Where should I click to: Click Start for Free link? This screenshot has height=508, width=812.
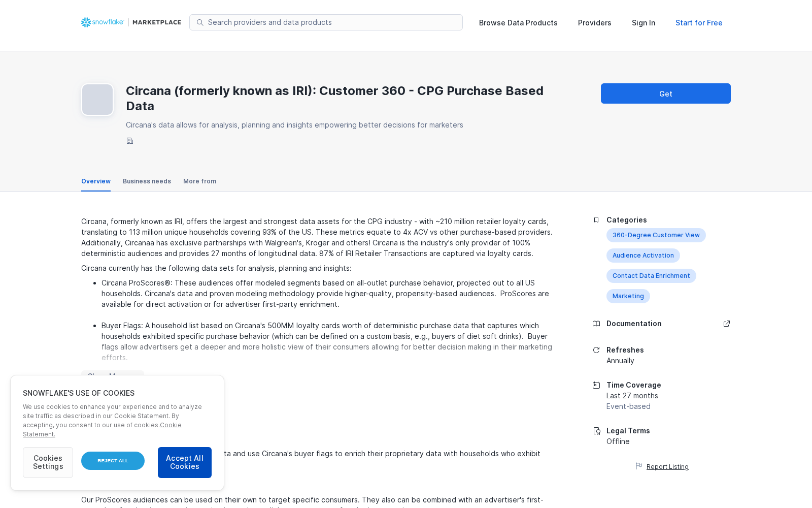click(699, 23)
